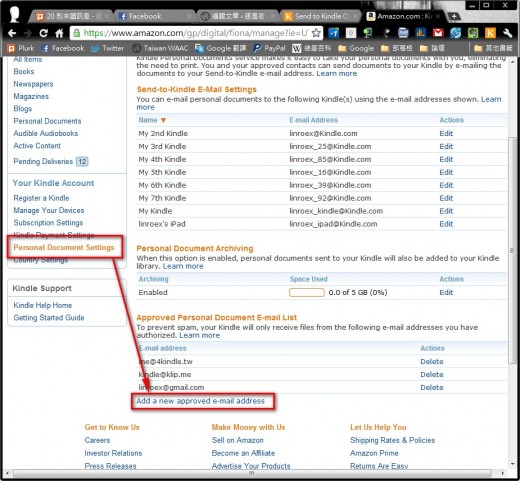Click the horizontal page scrollbar
This screenshot has width=520, height=481.
tap(252, 473)
